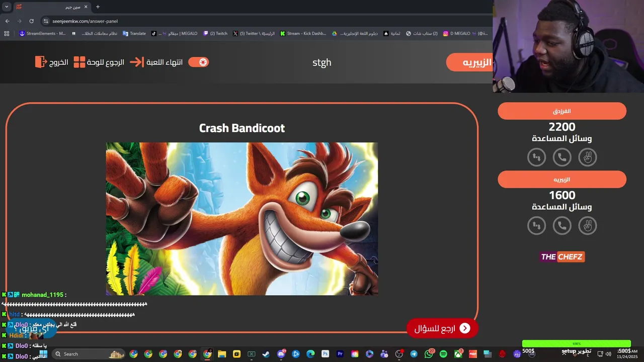This screenshot has width=644, height=362.
Task: Use the two-fingers help icon for الزيبريه
Action: click(x=587, y=226)
